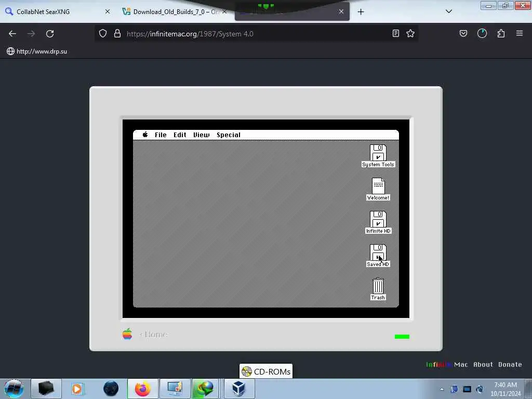Open the Infinite Mac link

[447, 364]
